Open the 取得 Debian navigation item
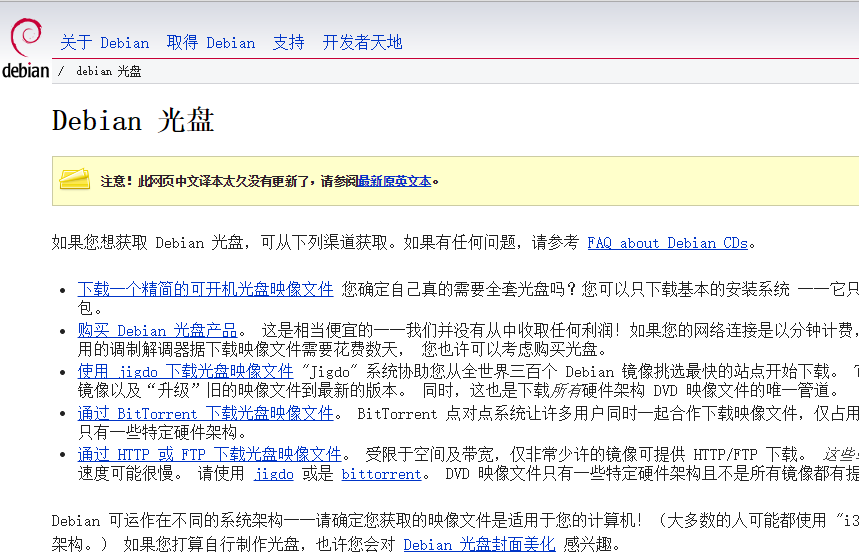 click(x=210, y=43)
